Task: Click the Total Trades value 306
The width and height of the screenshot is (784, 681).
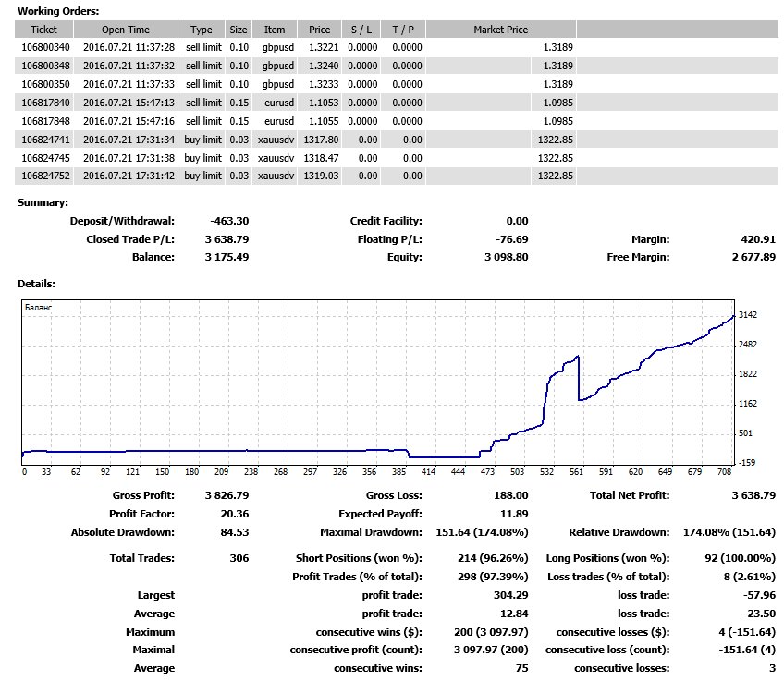Action: coord(238,558)
